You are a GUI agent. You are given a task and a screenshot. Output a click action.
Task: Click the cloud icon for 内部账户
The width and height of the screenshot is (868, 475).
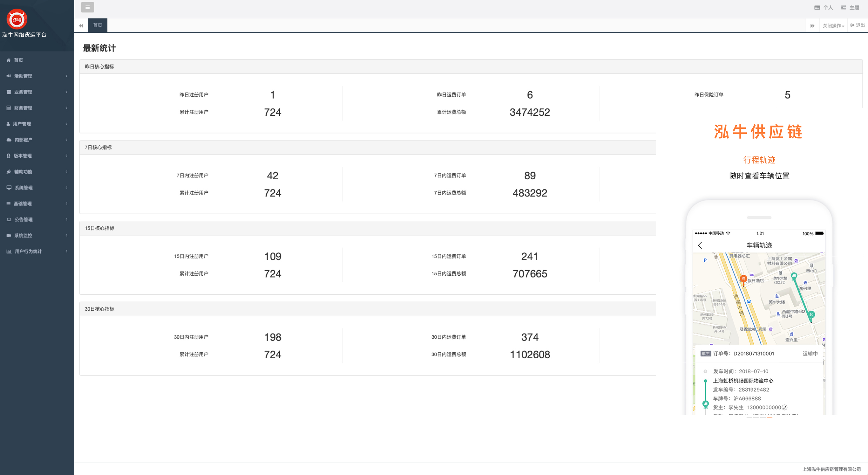coord(9,140)
